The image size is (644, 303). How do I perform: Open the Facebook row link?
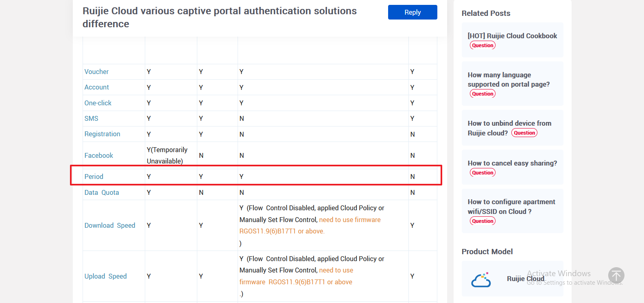(98, 155)
